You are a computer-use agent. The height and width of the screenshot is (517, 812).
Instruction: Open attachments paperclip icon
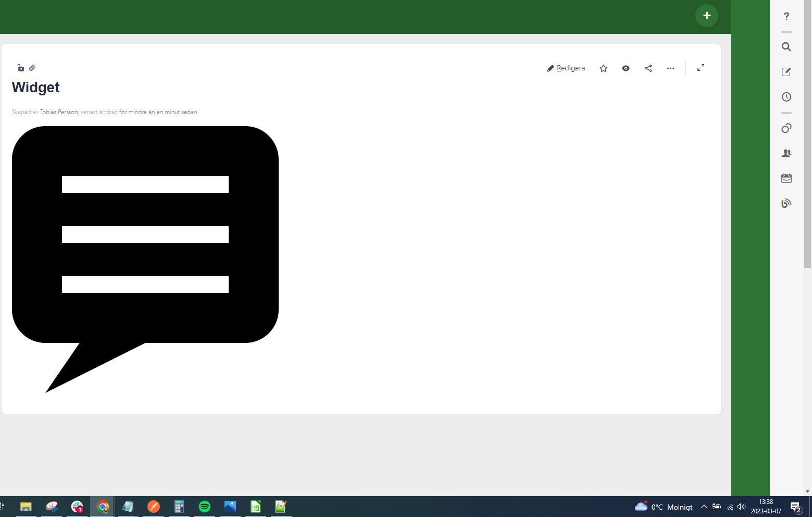click(32, 68)
